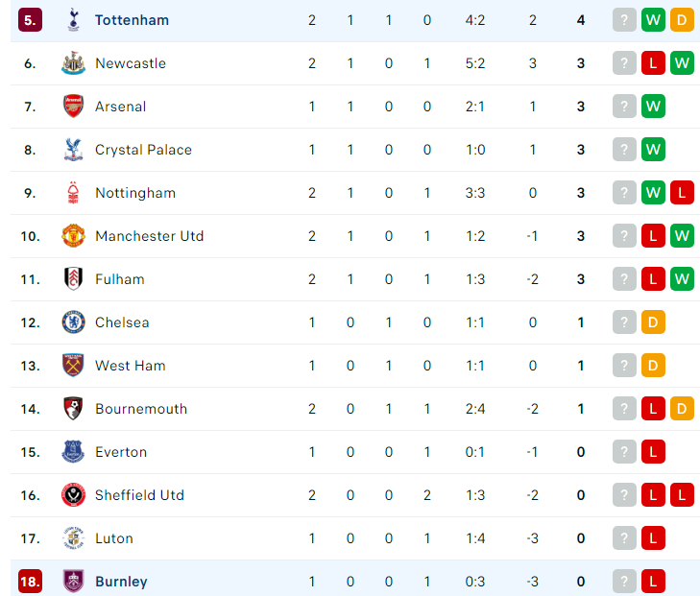Click the Crystal Palace club crest
This screenshot has width=700, height=596.
coord(73,150)
